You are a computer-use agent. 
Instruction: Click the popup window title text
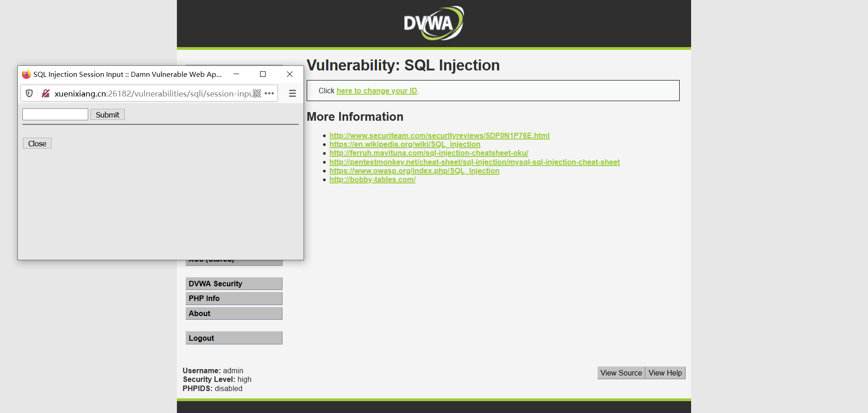pos(128,74)
